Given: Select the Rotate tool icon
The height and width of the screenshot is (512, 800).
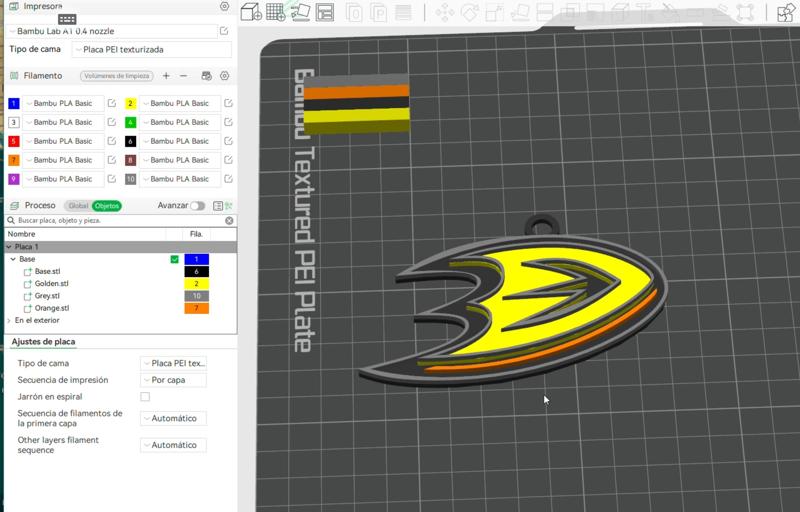Looking at the screenshot, I should (469, 12).
